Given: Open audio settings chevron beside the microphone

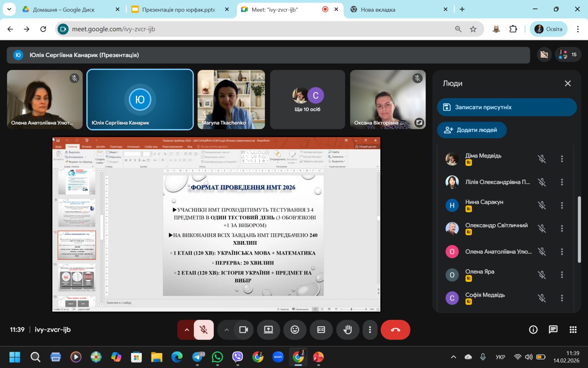Looking at the screenshot, I should (x=187, y=330).
